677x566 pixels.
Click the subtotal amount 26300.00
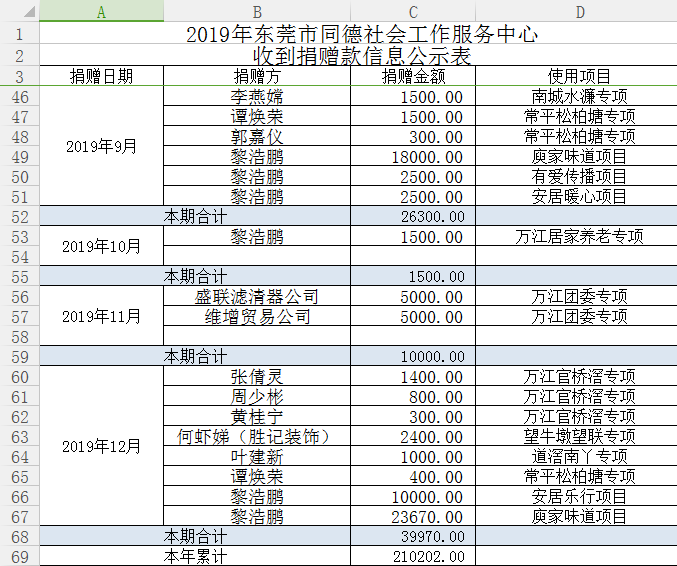pos(413,216)
